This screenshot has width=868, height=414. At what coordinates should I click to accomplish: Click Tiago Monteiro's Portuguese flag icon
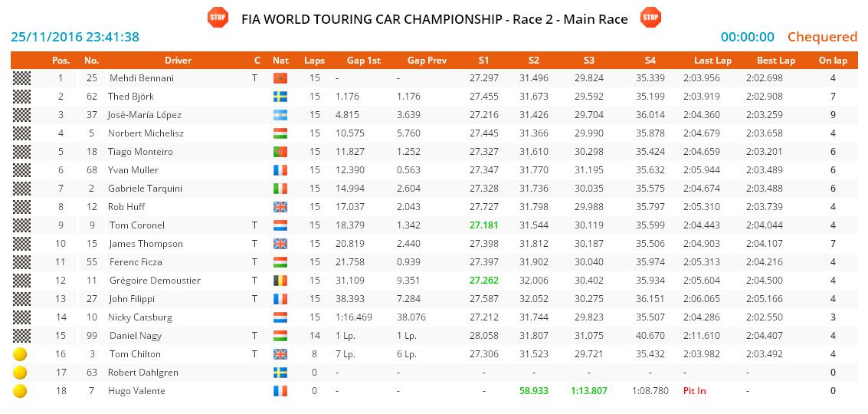click(280, 152)
